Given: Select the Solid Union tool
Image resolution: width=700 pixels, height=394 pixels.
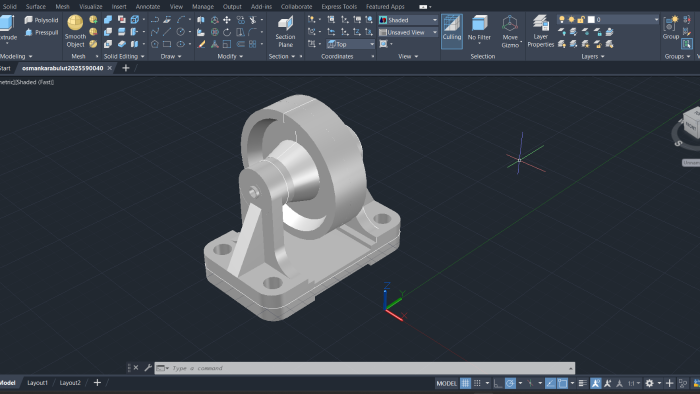Looking at the screenshot, I should (108, 20).
